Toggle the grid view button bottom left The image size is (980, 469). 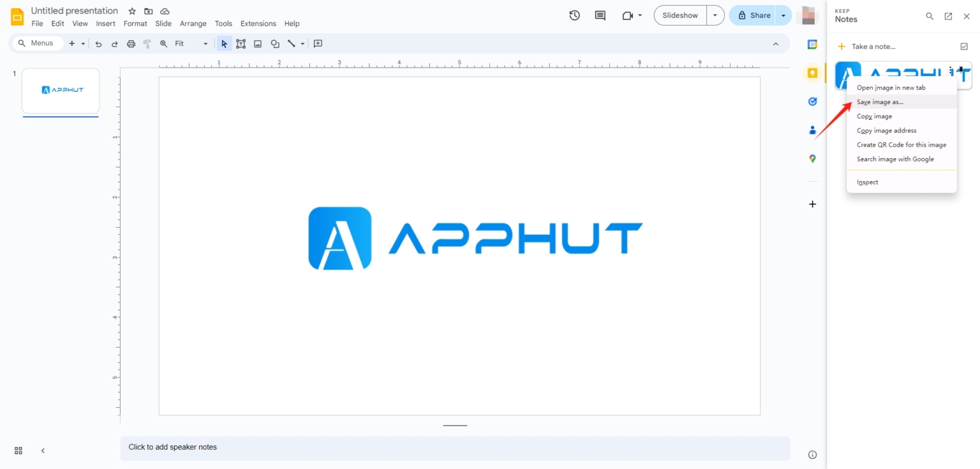pos(18,450)
